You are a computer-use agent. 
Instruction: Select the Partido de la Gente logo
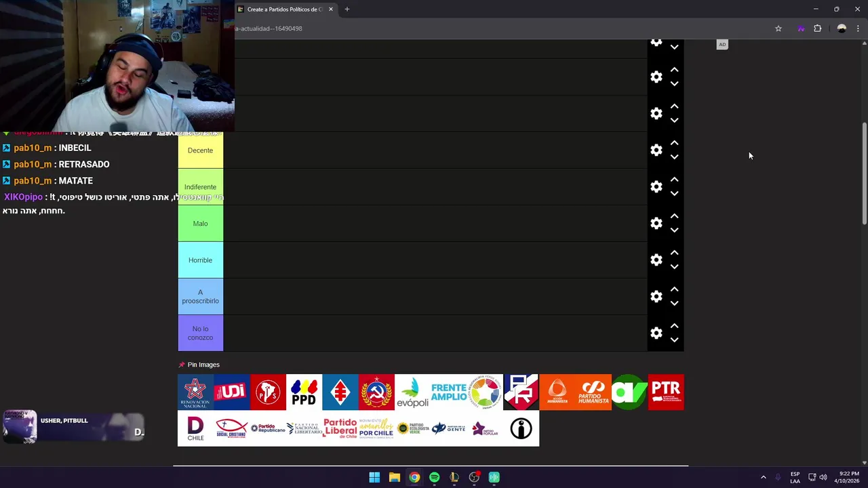pyautogui.click(x=448, y=428)
